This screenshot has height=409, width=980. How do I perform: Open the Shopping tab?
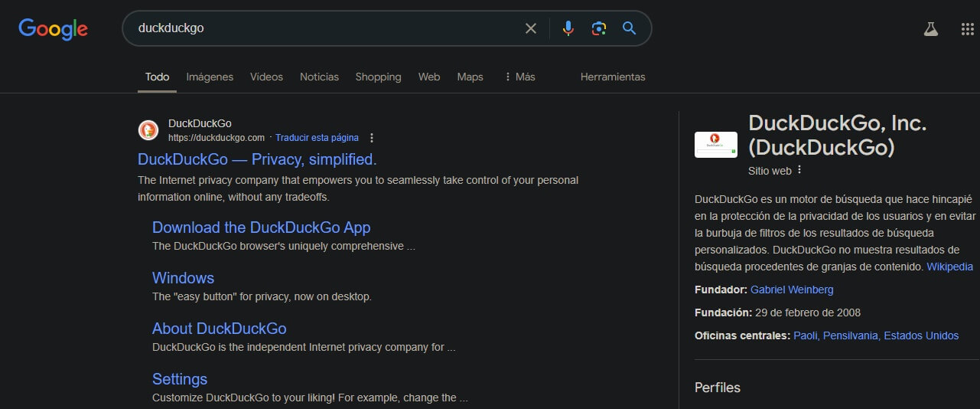[378, 77]
